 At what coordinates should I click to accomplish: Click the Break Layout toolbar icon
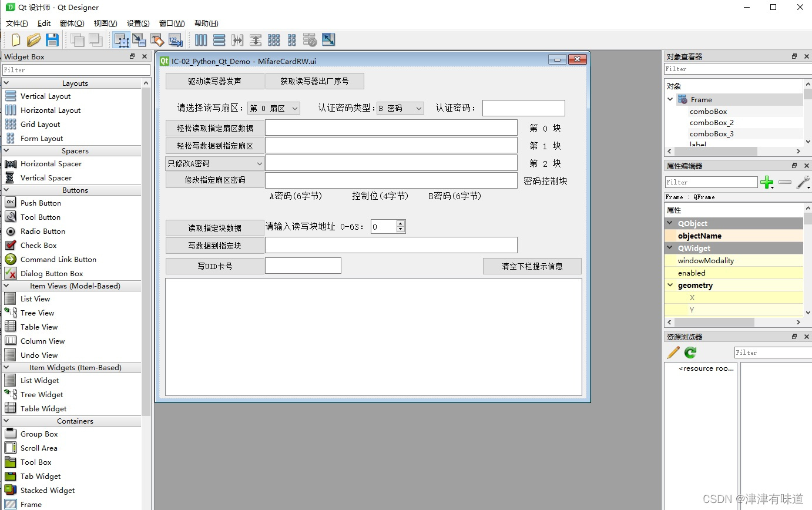click(x=310, y=40)
